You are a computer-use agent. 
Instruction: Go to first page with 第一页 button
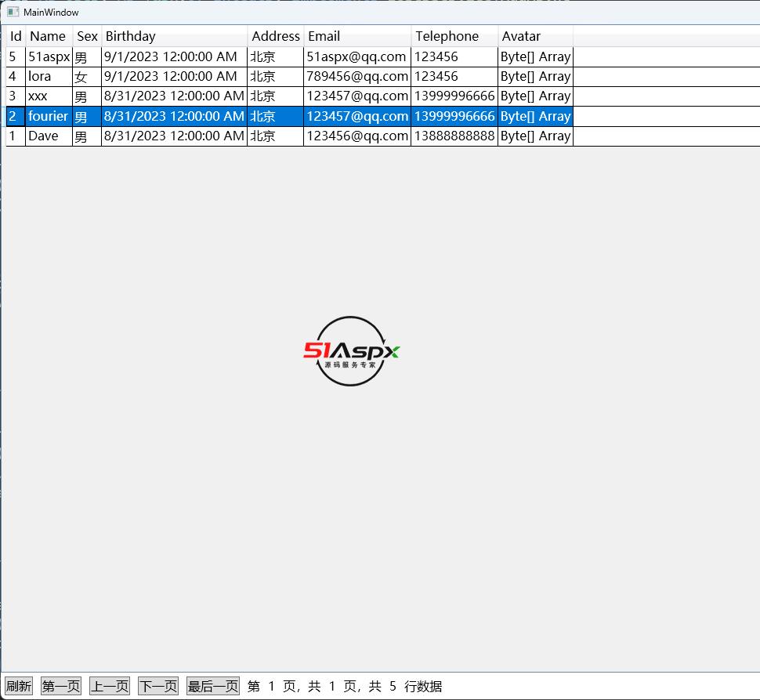coord(61,686)
